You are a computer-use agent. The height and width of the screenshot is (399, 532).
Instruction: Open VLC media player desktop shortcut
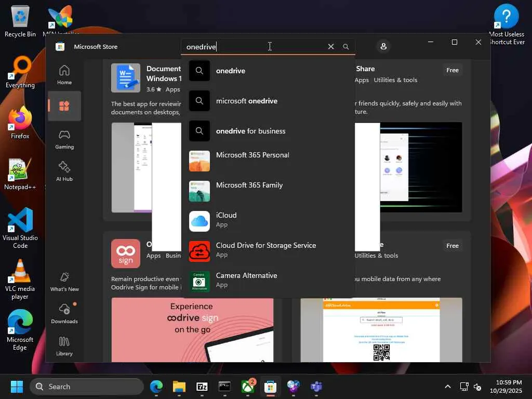[20, 279]
